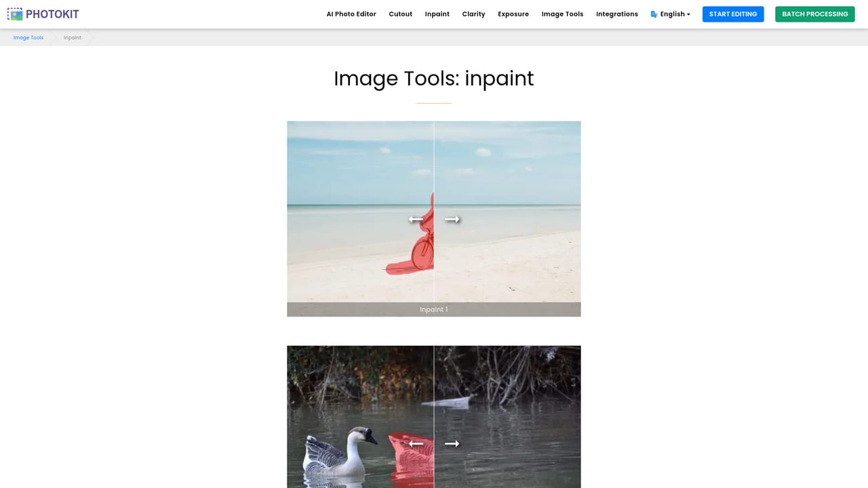This screenshot has width=868, height=488.
Task: Open the Integrations navigation item
Action: (x=617, y=14)
